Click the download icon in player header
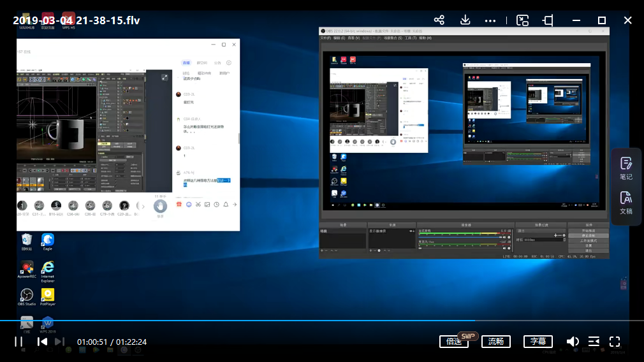 [465, 20]
